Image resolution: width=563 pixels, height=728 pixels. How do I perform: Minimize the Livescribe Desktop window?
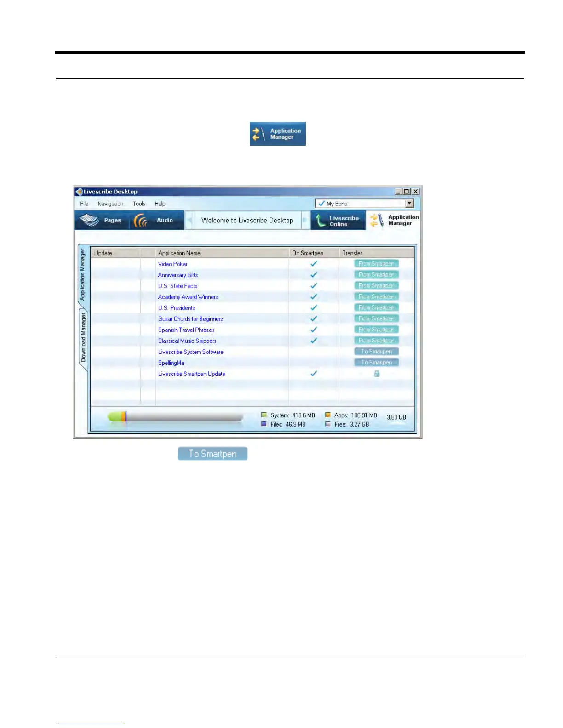point(398,192)
